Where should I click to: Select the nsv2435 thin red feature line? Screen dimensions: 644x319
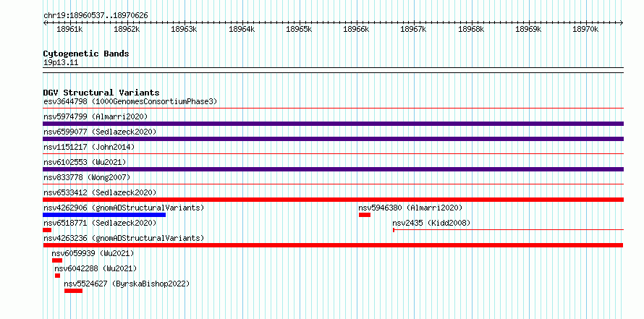click(509, 230)
